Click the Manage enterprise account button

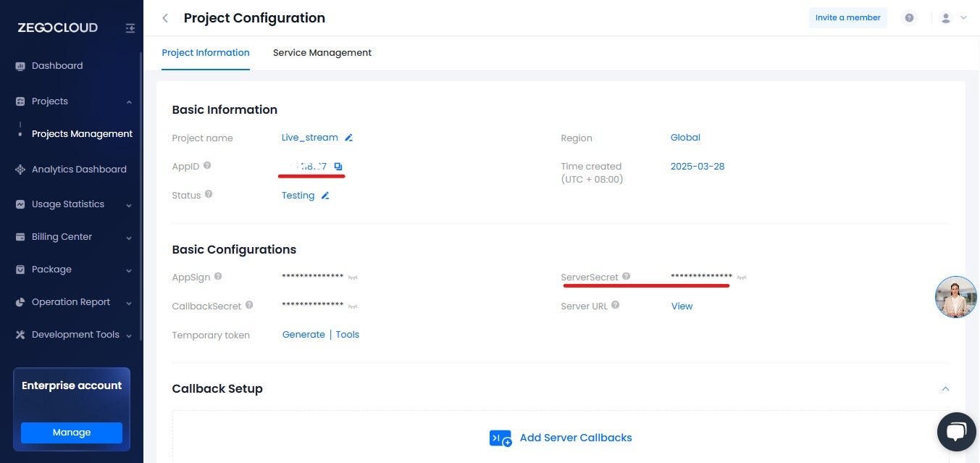pos(72,433)
